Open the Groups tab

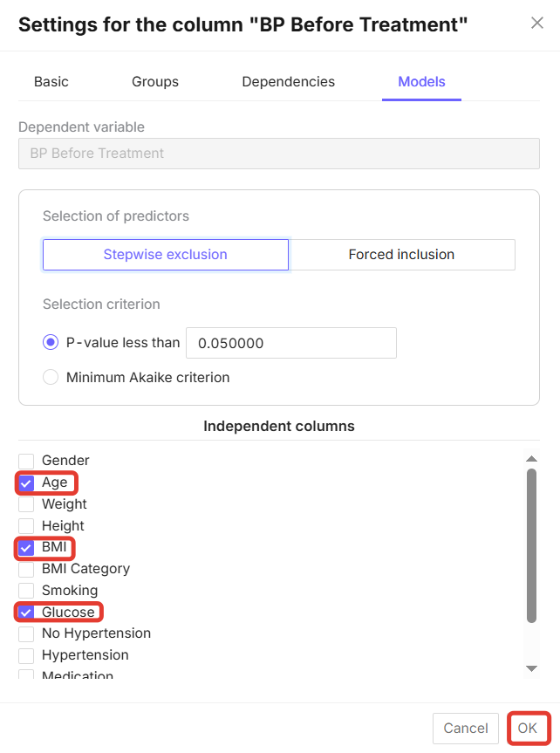[155, 82]
